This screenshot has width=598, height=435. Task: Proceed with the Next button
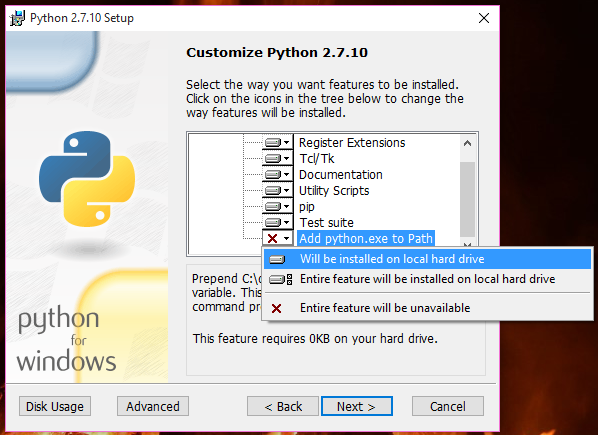tap(357, 406)
